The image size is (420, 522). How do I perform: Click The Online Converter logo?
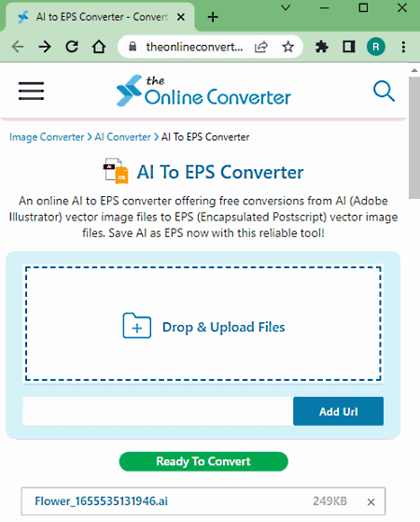coord(203,91)
